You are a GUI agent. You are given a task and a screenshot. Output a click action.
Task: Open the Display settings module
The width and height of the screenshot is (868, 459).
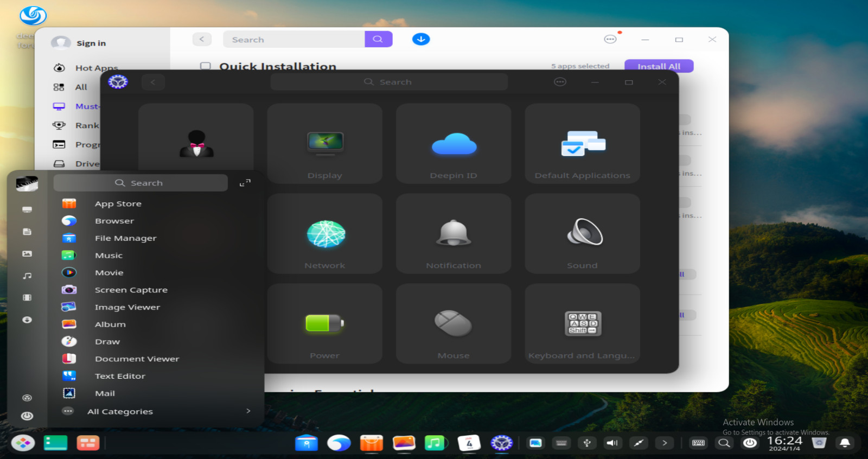point(324,143)
